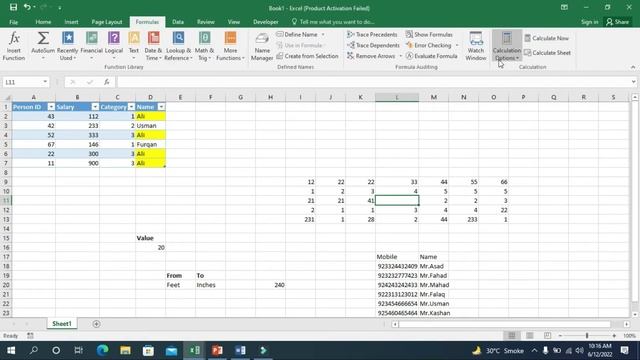Open Microsoft Edge from taskbar
The image size is (640, 360).
pos(102,350)
